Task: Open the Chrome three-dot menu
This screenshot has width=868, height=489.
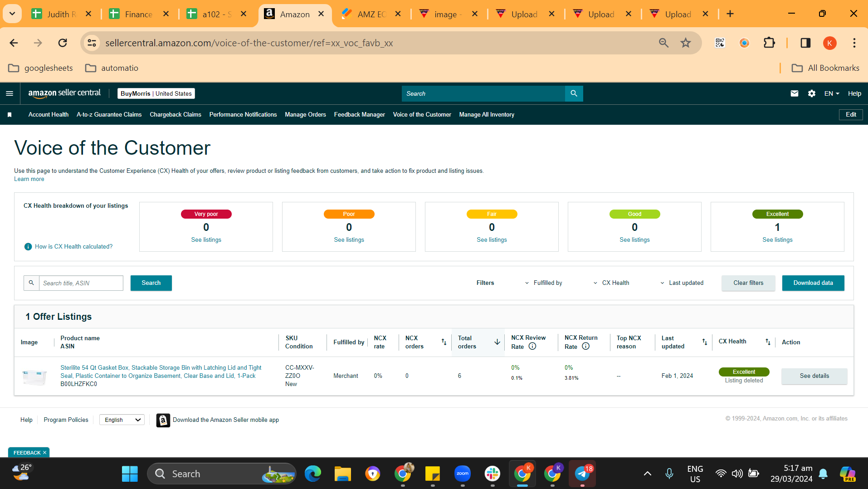Action: pyautogui.click(x=854, y=43)
